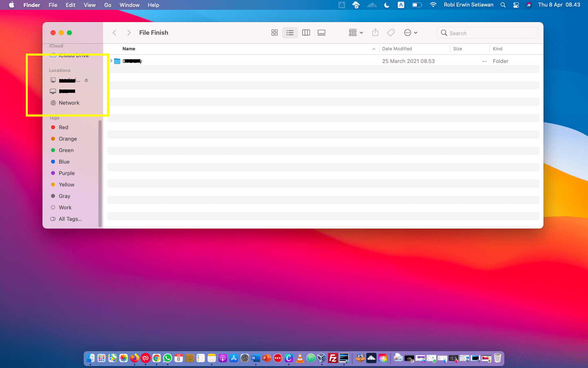Click the Edit Tags toolbar icon
The width and height of the screenshot is (588, 368).
[x=391, y=33]
